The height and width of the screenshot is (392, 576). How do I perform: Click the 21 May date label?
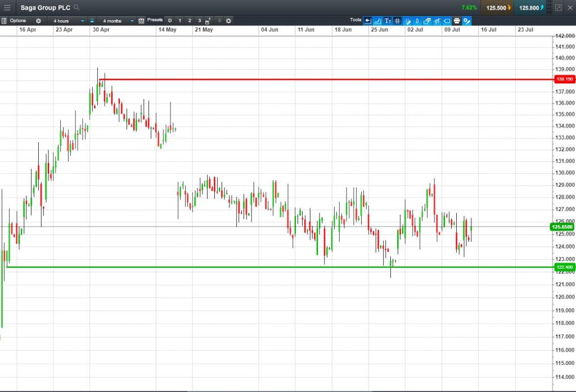tap(204, 30)
